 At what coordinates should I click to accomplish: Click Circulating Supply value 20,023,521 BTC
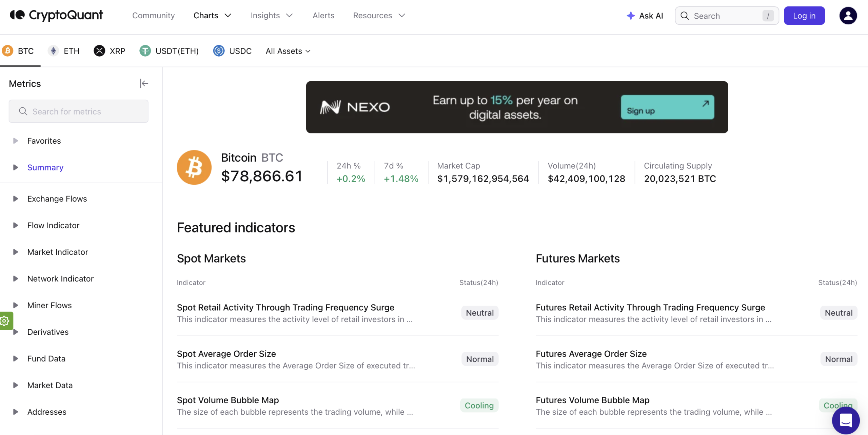680,179
